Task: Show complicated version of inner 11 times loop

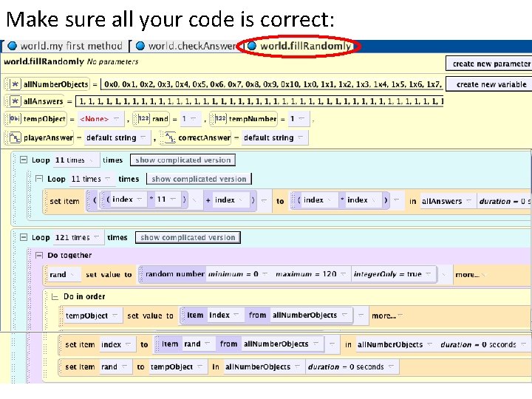Action: (199, 179)
